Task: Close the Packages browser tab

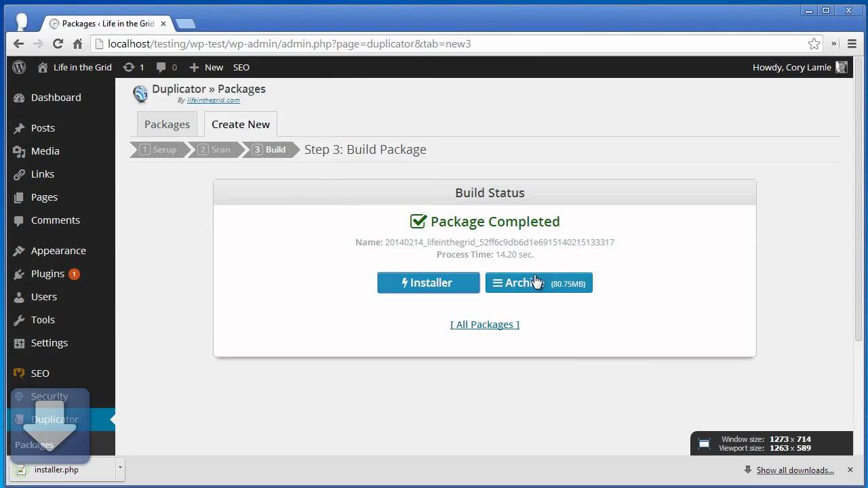Action: pyautogui.click(x=163, y=24)
